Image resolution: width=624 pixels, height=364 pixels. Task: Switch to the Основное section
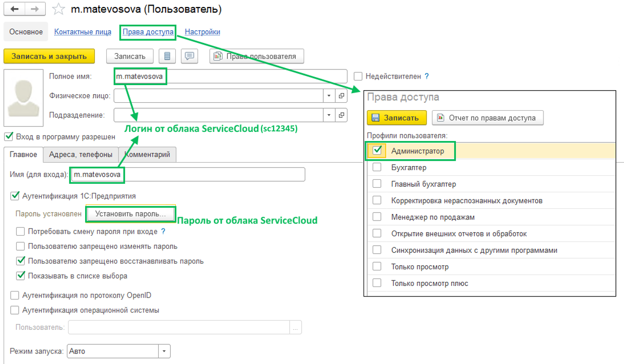tap(26, 32)
